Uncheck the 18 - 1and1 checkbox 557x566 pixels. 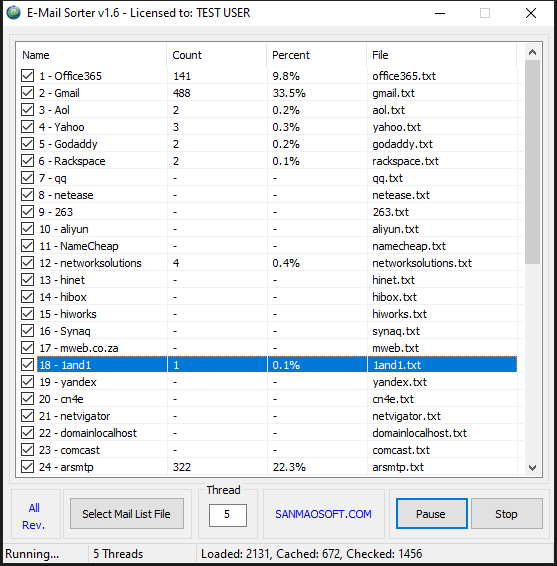tap(27, 365)
